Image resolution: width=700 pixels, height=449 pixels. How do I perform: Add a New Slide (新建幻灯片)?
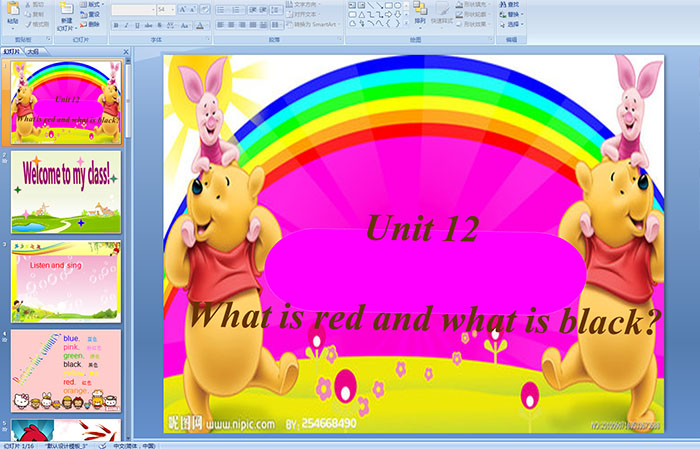[x=67, y=17]
